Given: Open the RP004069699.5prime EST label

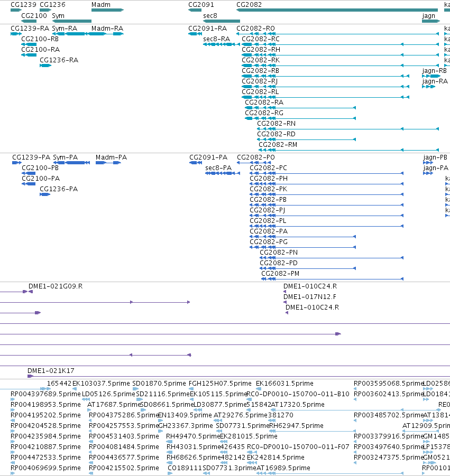Looking at the screenshot, I should pyautogui.click(x=45, y=468).
